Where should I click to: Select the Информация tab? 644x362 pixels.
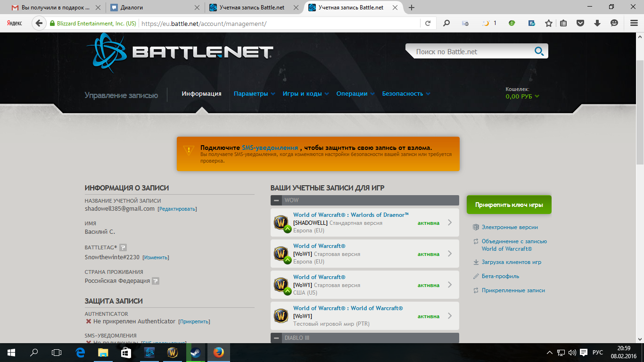point(201,94)
